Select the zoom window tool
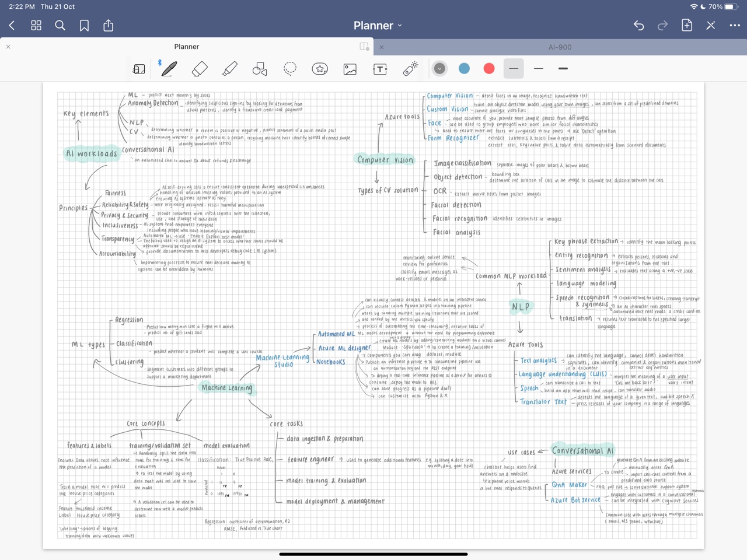This screenshot has height=560, width=747. [139, 69]
